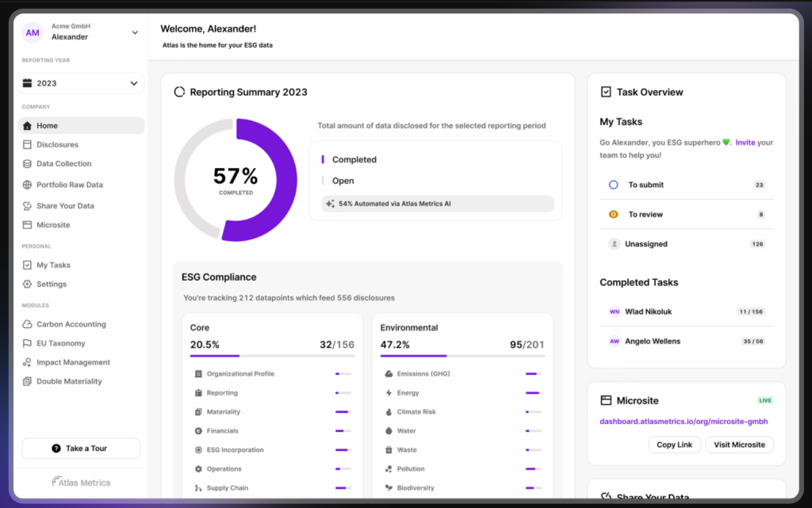Image resolution: width=812 pixels, height=508 pixels.
Task: Go to Home in the sidebar
Action: tap(82, 126)
